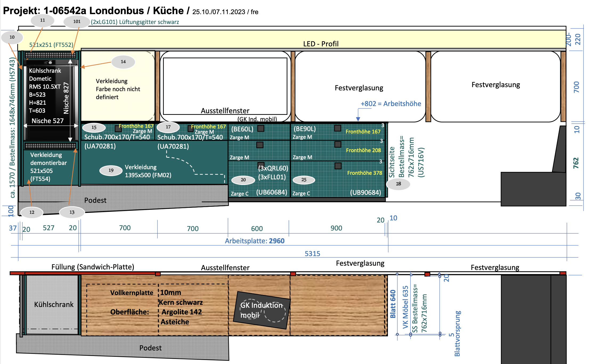Select callout bubble 28 near Sichtseite
Screen dimensions: 592x364
coord(398,184)
